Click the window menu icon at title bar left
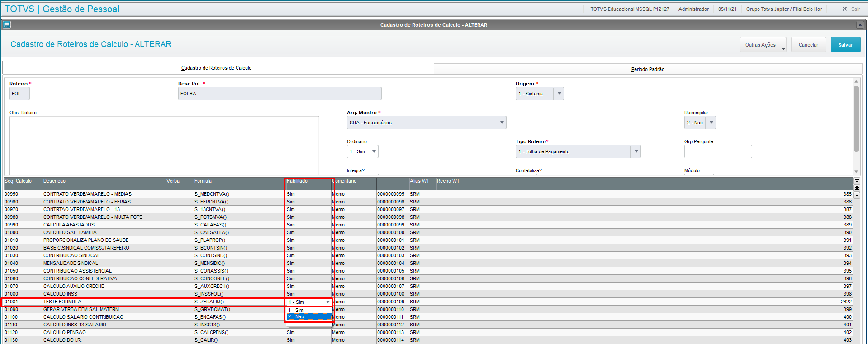Screen dimensions: 868x344 [x=7, y=25]
